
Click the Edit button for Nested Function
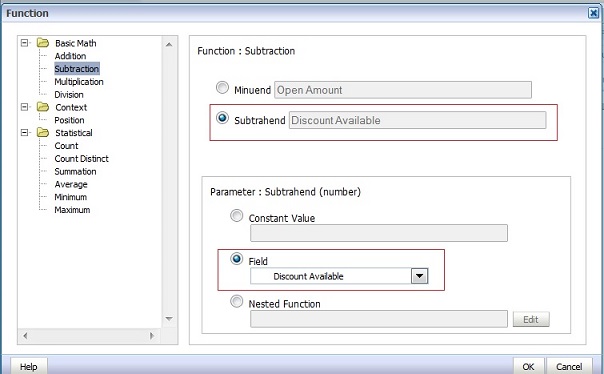click(531, 319)
